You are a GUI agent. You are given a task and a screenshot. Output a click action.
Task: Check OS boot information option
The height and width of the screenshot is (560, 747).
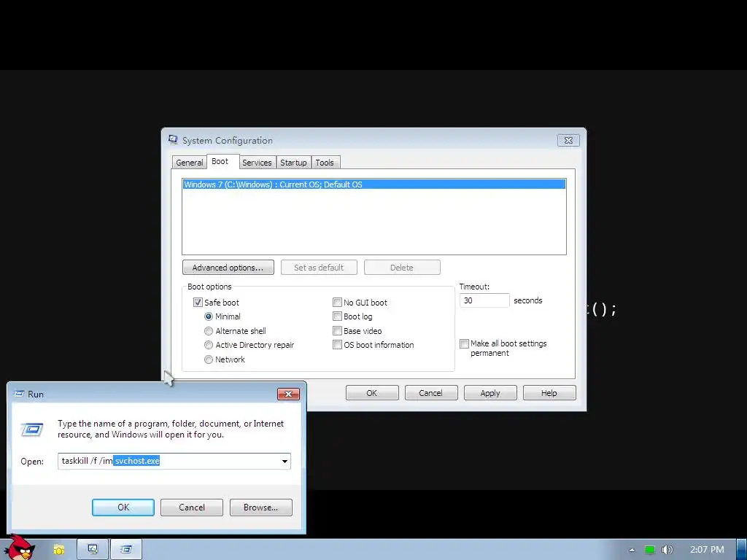click(x=337, y=345)
